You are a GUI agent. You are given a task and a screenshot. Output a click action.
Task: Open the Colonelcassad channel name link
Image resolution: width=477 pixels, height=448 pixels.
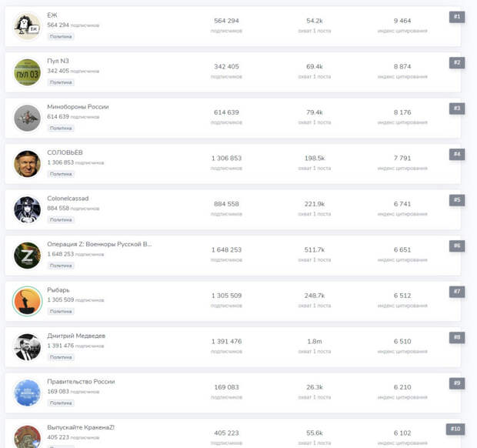(68, 199)
